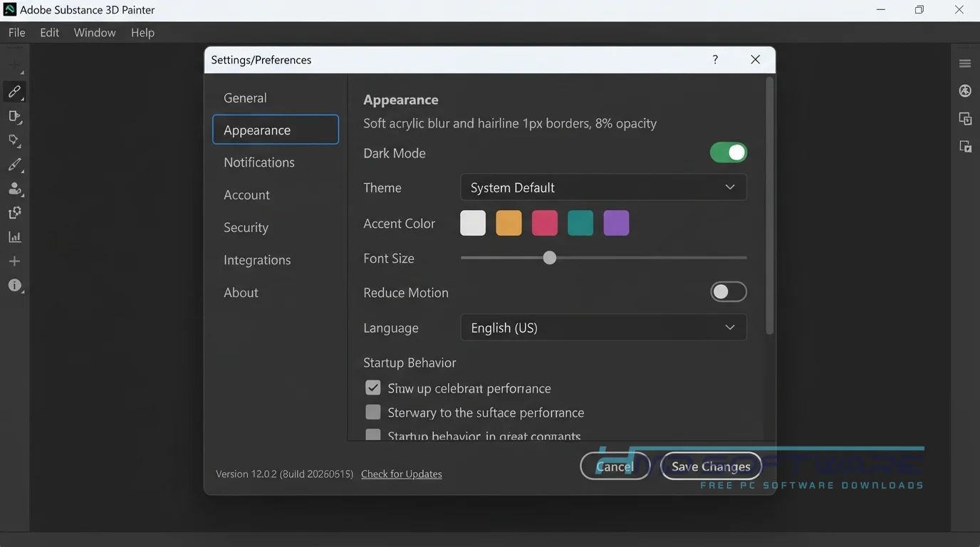Open the File menu
Image resolution: width=980 pixels, height=547 pixels.
(16, 33)
